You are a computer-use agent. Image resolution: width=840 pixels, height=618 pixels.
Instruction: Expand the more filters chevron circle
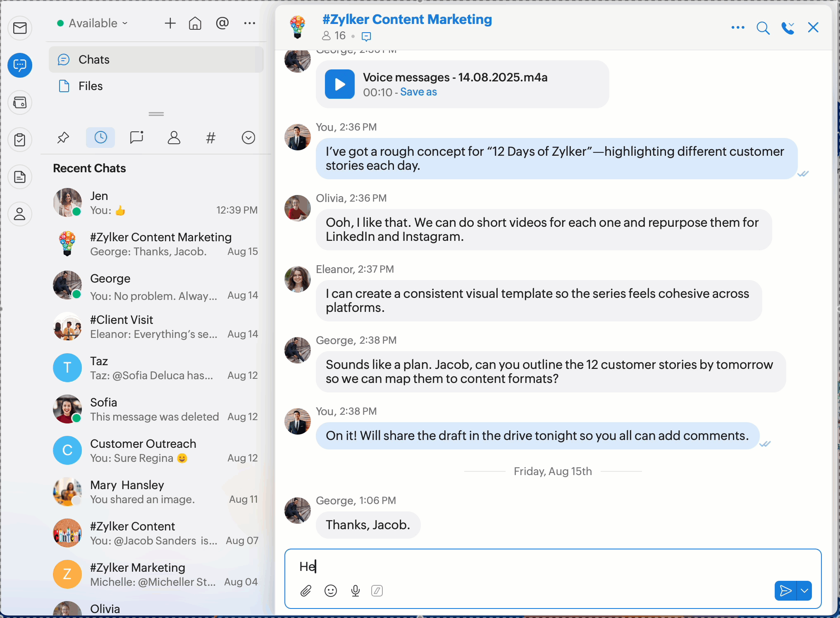point(248,138)
